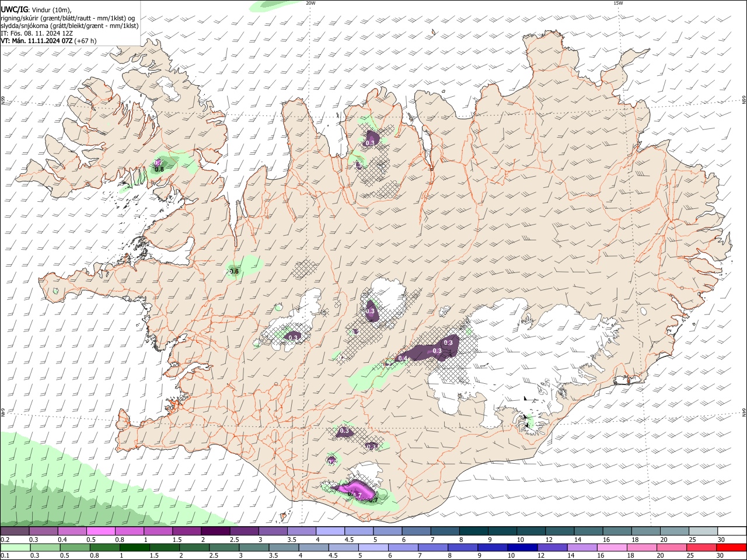Select the palest green bottom-row swatch between 0.1 and 0.3

(x=15, y=548)
